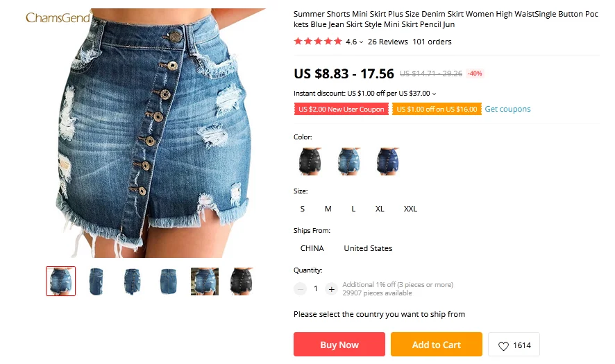Screen dimensions: 615x364
Task: Increase quantity with the plus button
Action: coord(331,289)
